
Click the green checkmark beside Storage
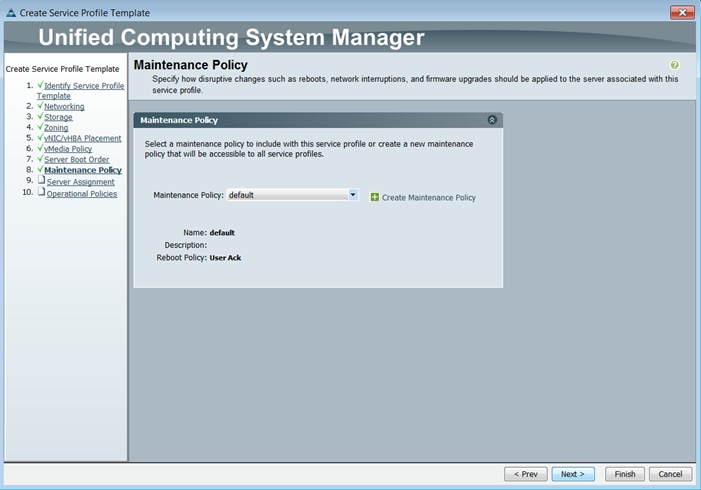(x=40, y=116)
